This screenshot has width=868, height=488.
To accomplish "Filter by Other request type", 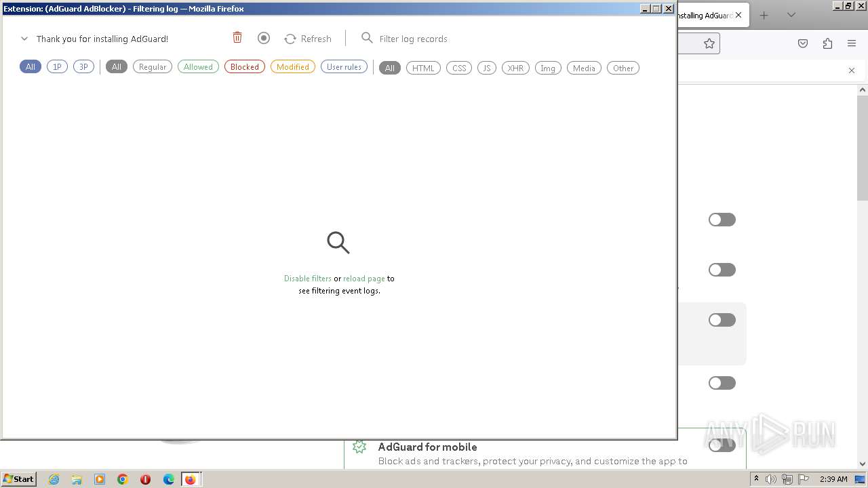I will point(623,68).
